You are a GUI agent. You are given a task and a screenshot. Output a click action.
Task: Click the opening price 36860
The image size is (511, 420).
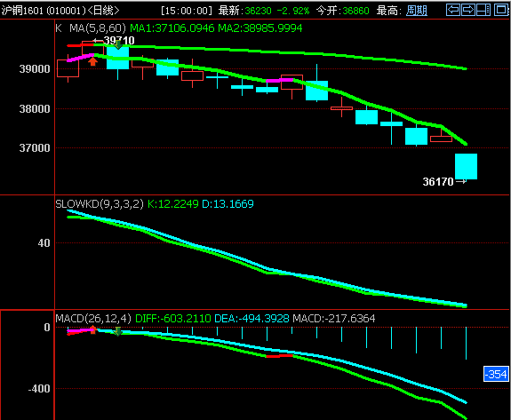coord(355,11)
